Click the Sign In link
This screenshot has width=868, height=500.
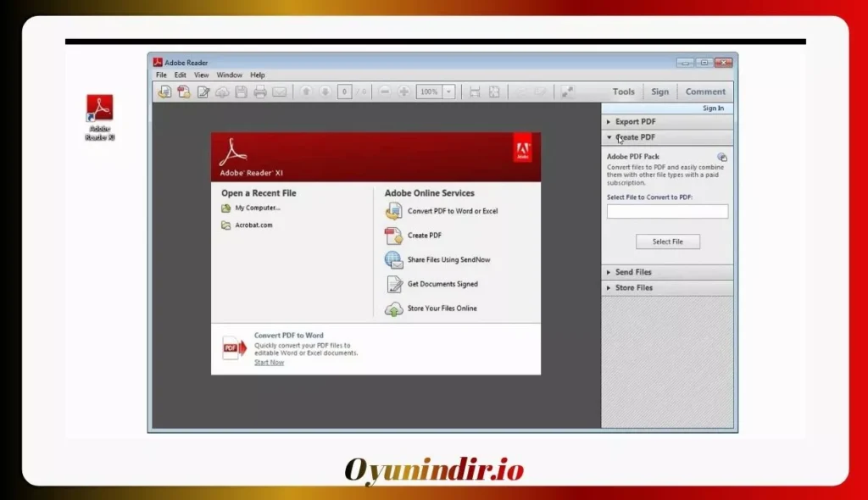coord(713,108)
